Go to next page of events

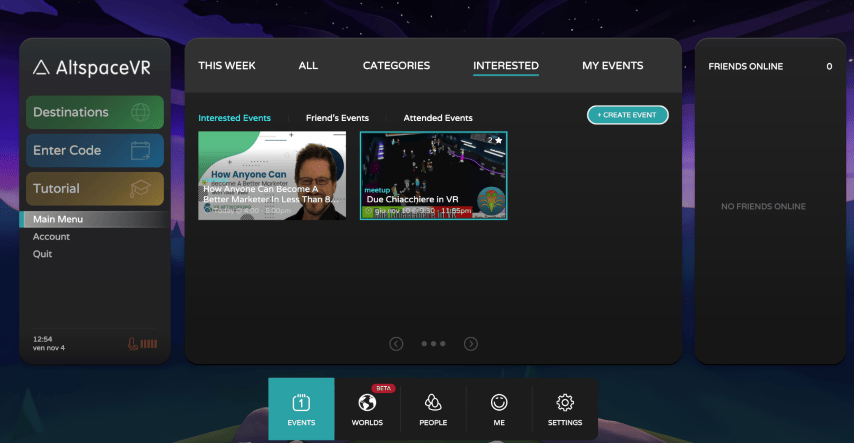click(x=471, y=344)
